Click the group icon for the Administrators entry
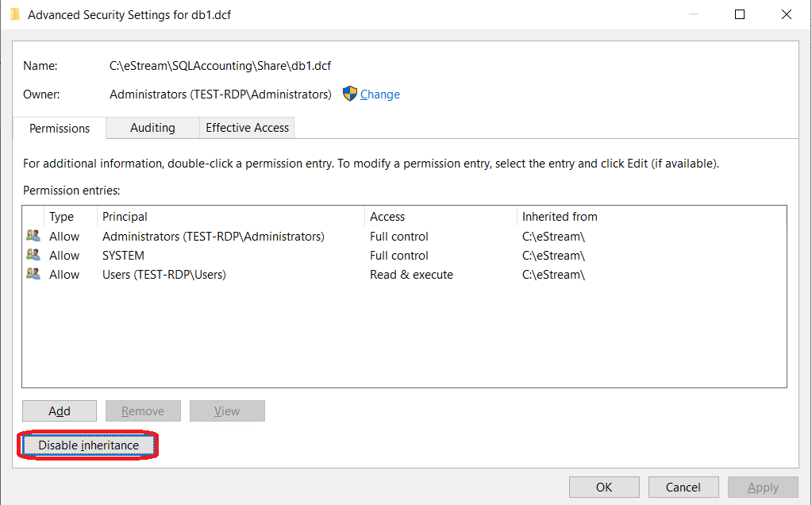The image size is (812, 505). [x=33, y=236]
